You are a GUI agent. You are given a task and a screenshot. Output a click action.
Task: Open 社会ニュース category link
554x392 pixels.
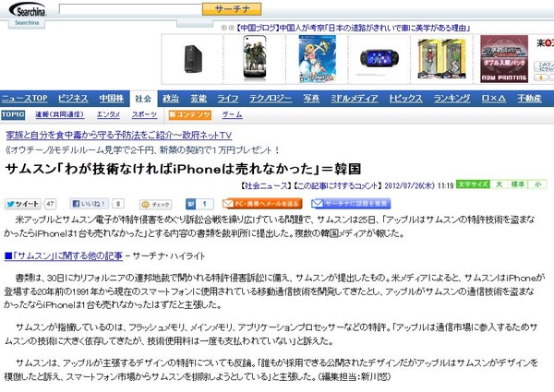click(x=265, y=185)
